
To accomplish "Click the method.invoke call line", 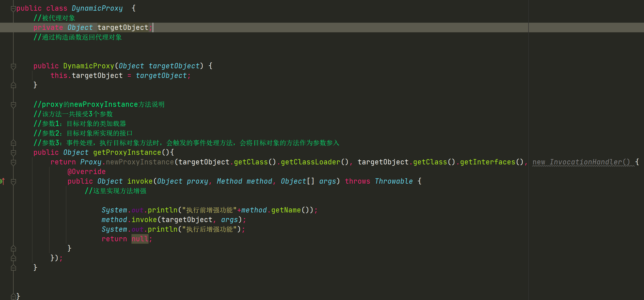I will click(x=144, y=220).
